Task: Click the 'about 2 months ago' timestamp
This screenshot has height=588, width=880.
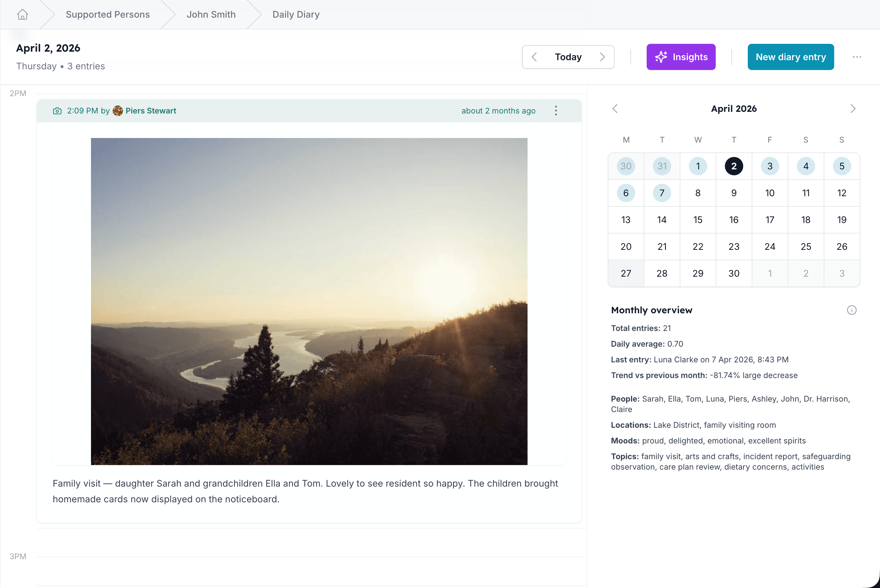Action: click(498, 111)
